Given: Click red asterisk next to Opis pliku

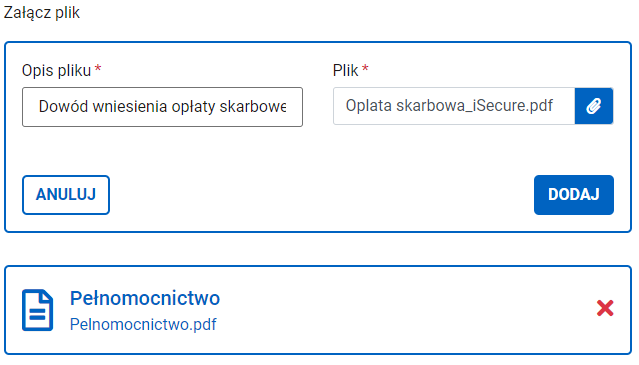Looking at the screenshot, I should pyautogui.click(x=98, y=68).
